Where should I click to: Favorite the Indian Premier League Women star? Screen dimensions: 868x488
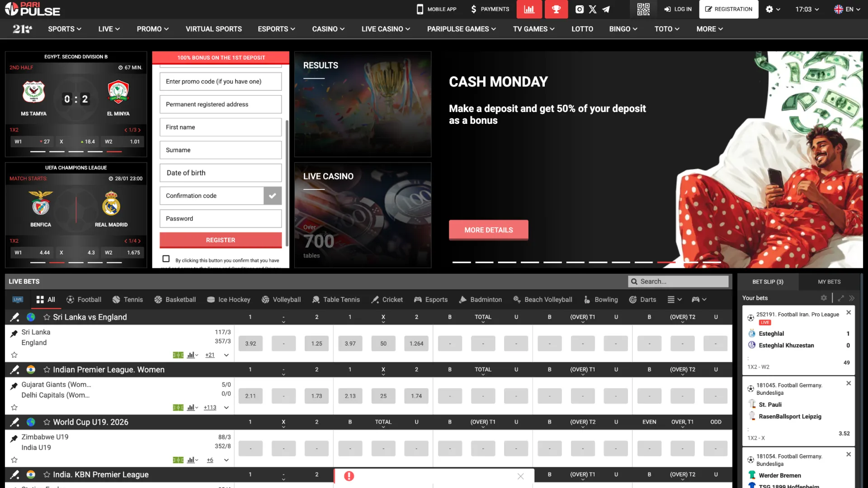(47, 370)
